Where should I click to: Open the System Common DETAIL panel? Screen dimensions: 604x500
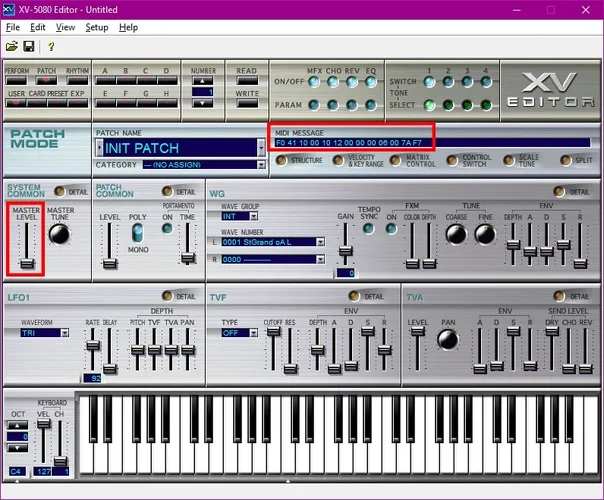(60, 191)
